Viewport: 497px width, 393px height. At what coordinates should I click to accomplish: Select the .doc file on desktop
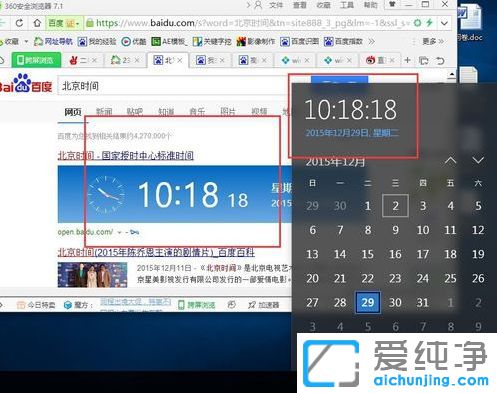point(471,22)
